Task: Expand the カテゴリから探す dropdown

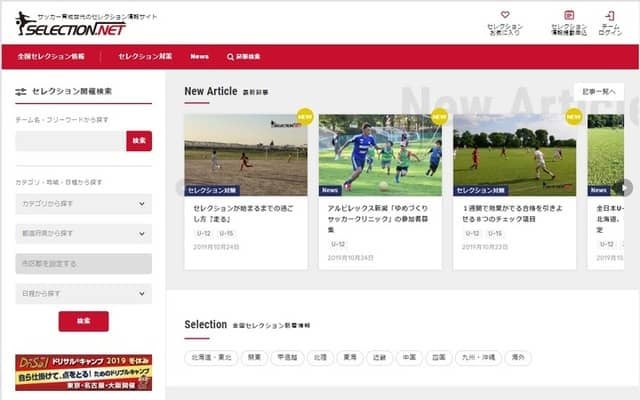Action: tap(83, 204)
